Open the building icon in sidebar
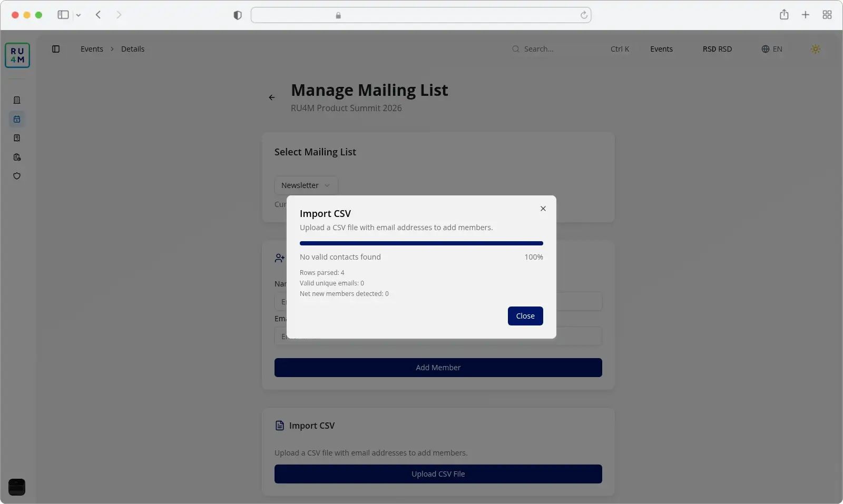The width and height of the screenshot is (843, 504). (x=17, y=100)
